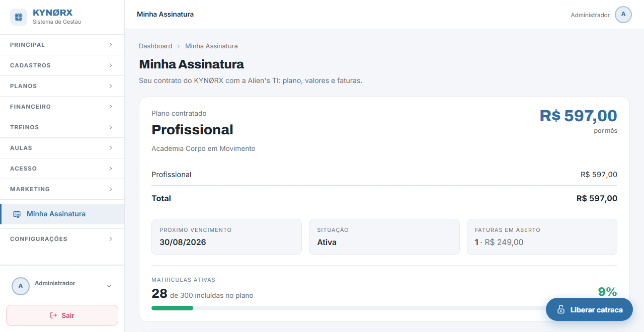Click the Minha Assinatura sidebar icon
The width and height of the screenshot is (644, 332).
pyautogui.click(x=17, y=214)
